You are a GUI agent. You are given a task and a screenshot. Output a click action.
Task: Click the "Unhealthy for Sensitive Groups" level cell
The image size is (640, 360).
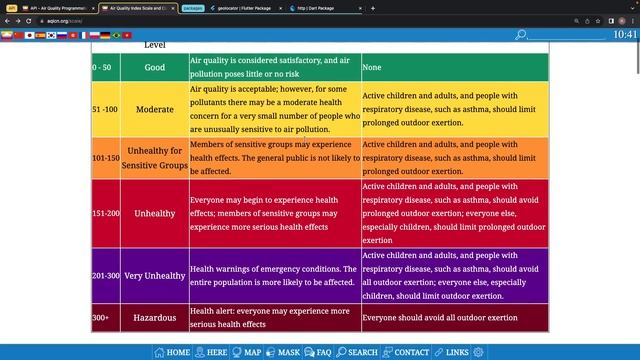(155, 158)
